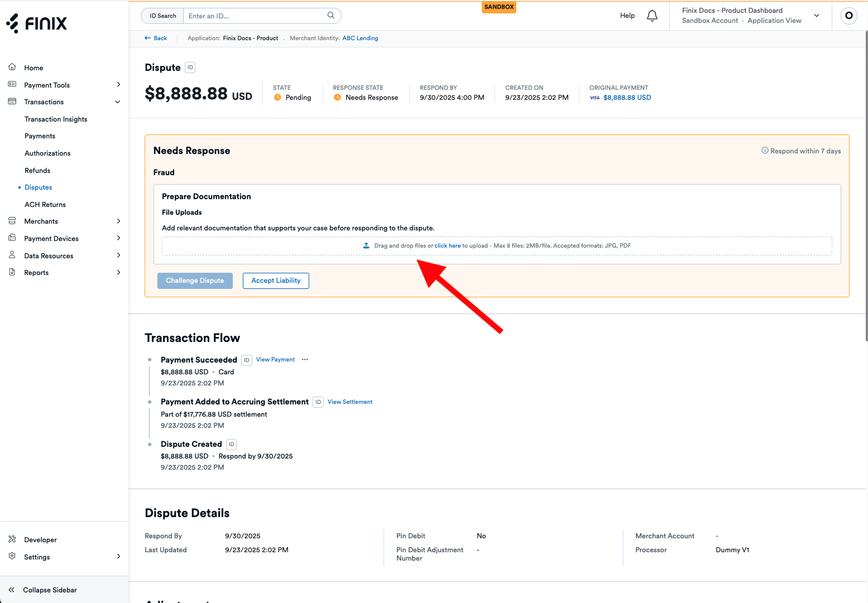Click the Finix logo
868x603 pixels.
pos(37,23)
